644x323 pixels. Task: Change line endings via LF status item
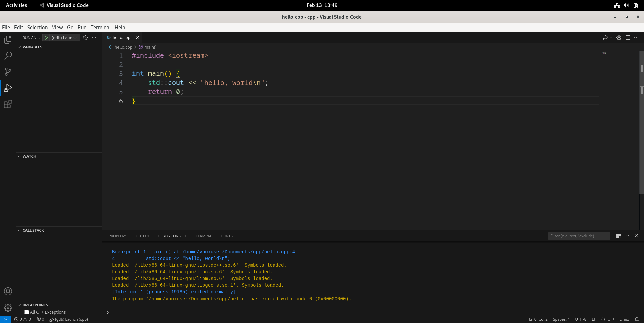coord(594,319)
